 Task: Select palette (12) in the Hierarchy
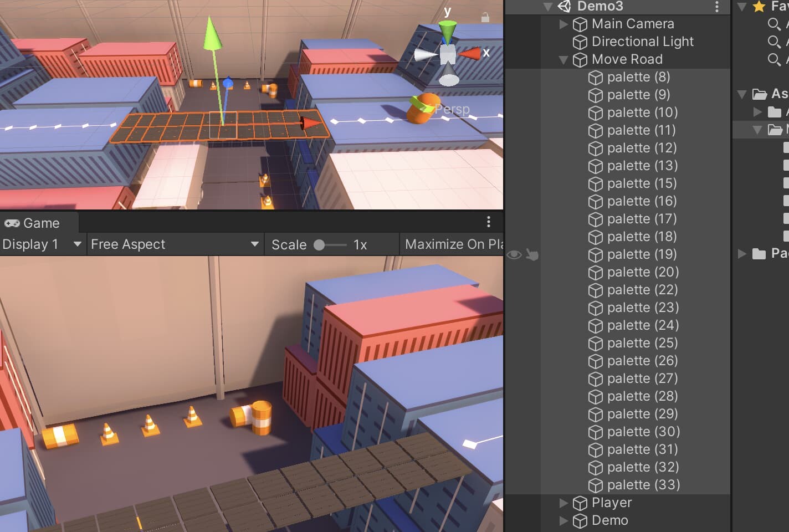pos(642,148)
